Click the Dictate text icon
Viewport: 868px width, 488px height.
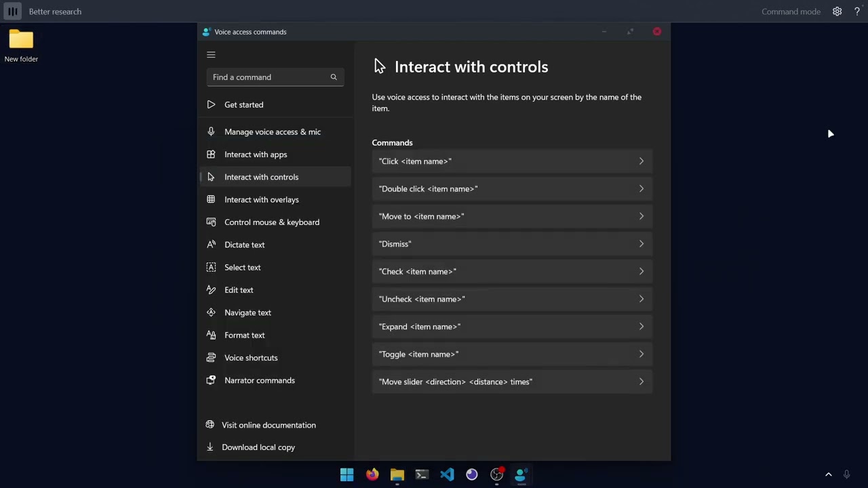pos(211,245)
